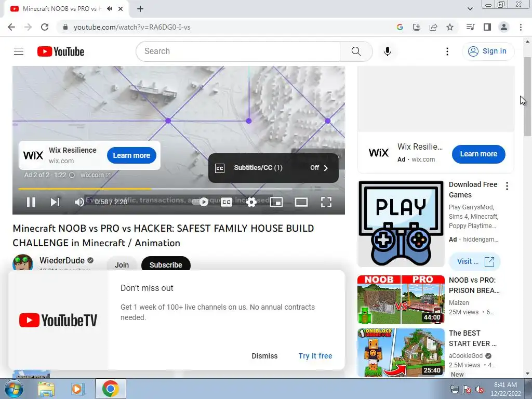Join the WiederDude channel
The width and height of the screenshot is (532, 399).
pos(122,264)
